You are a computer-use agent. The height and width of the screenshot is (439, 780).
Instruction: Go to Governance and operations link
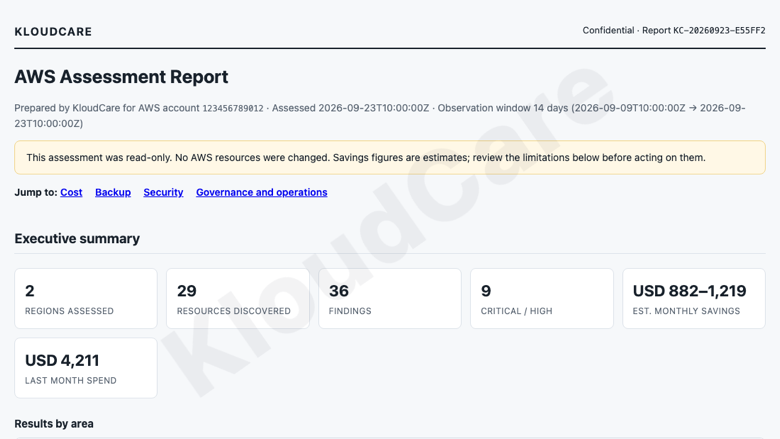(262, 192)
